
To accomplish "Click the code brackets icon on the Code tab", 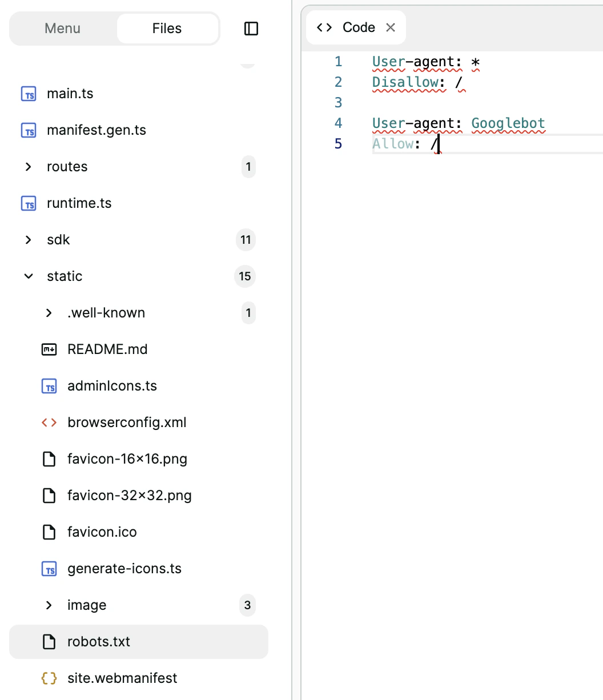I will coord(324,27).
